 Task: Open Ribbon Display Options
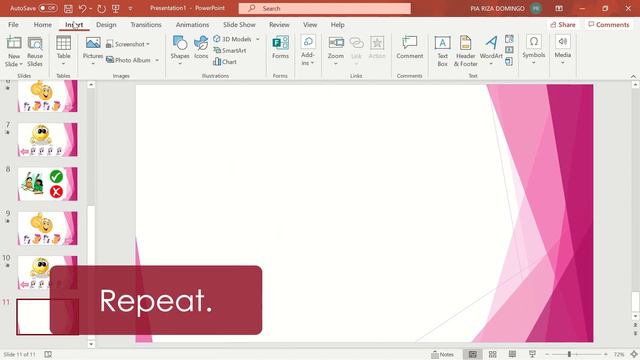point(559,8)
